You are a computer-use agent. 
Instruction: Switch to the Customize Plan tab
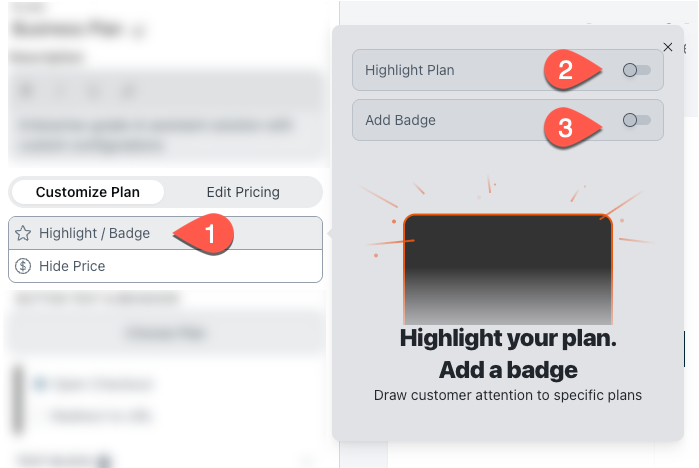point(88,192)
